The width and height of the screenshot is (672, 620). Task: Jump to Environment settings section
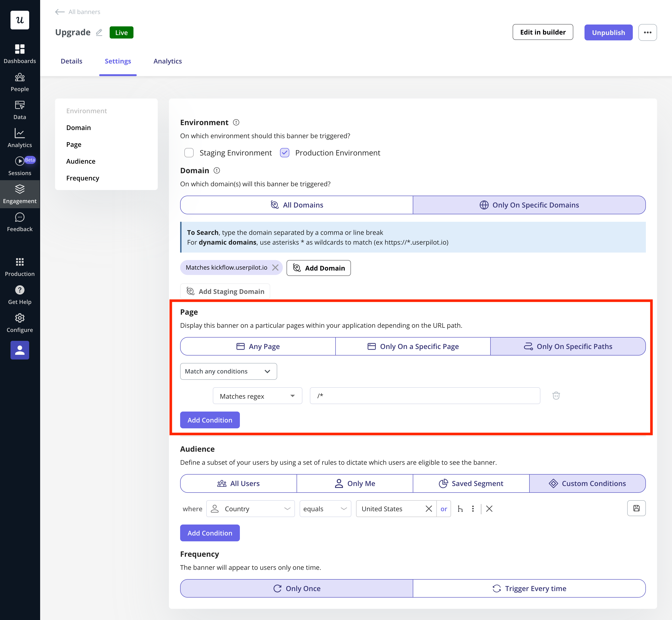click(x=87, y=111)
